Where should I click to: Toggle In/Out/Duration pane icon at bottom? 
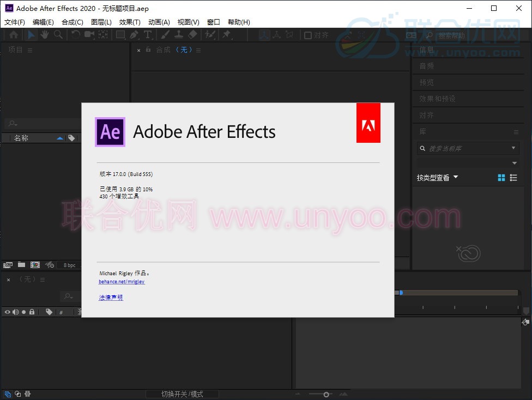pyautogui.click(x=27, y=394)
